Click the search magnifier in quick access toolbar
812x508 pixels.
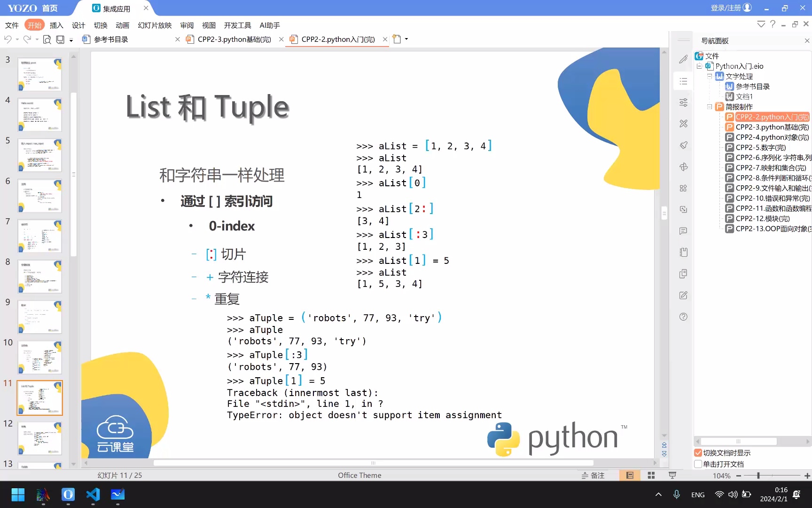click(x=47, y=40)
